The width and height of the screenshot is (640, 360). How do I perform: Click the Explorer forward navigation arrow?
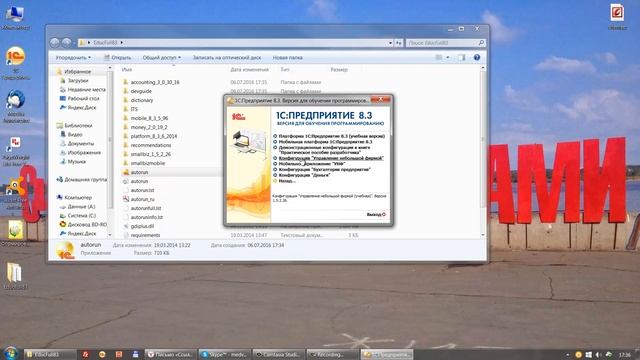pos(66,42)
